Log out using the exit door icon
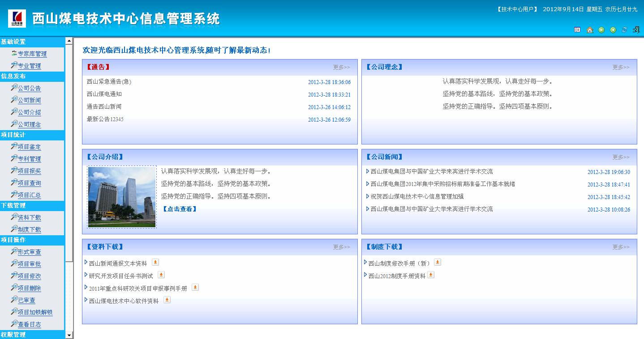The width and height of the screenshot is (644, 339). [636, 30]
